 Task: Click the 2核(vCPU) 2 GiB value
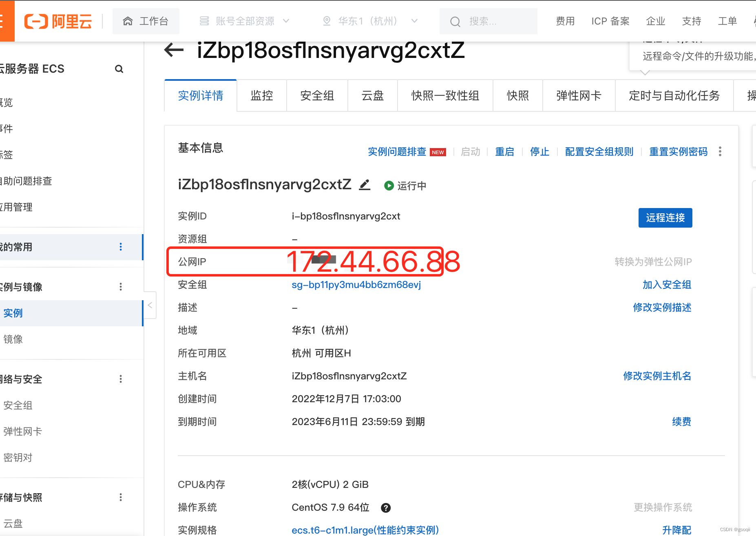click(x=330, y=484)
